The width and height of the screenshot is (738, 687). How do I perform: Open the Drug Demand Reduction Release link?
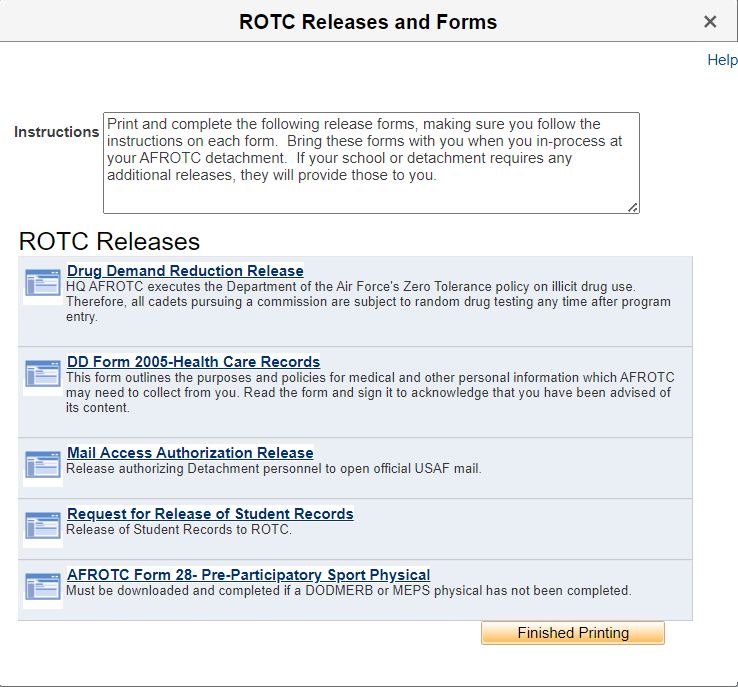(185, 271)
